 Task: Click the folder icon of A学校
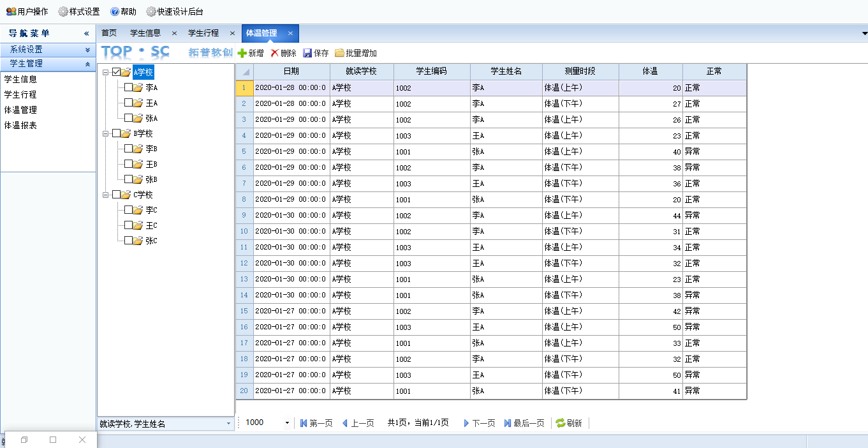pyautogui.click(x=126, y=72)
